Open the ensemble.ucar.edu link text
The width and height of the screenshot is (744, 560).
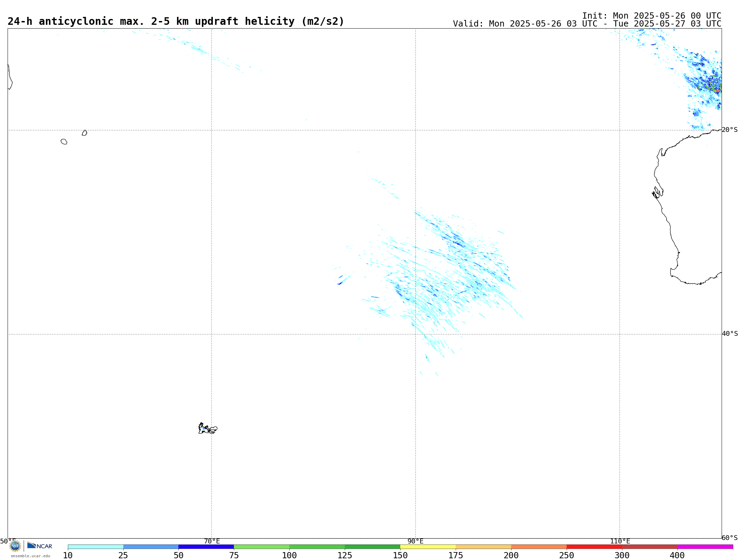click(31, 556)
